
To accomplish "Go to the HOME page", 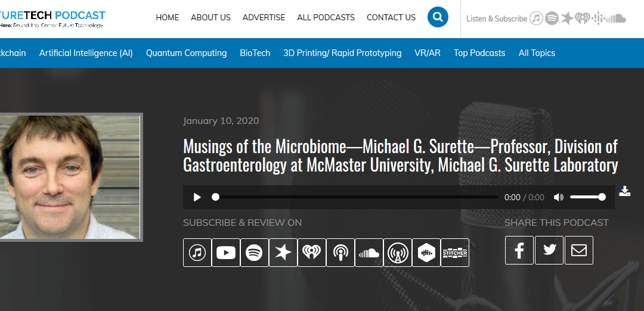I will tap(167, 17).
